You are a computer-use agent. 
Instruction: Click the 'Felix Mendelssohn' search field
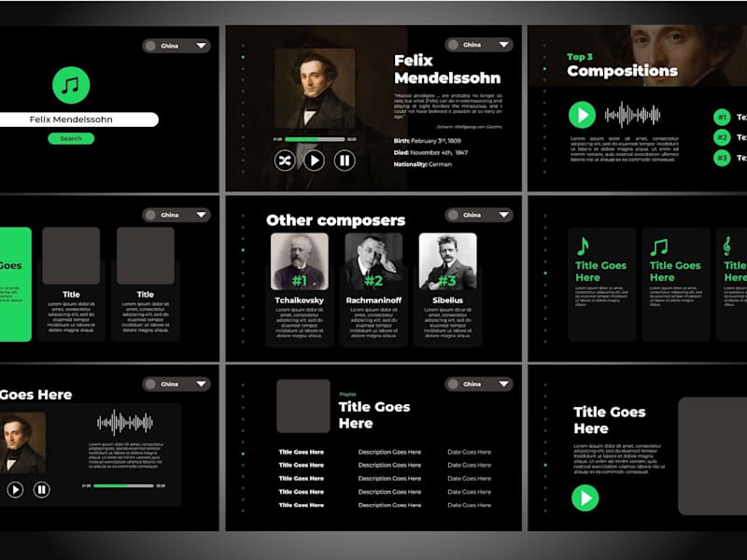(79, 119)
